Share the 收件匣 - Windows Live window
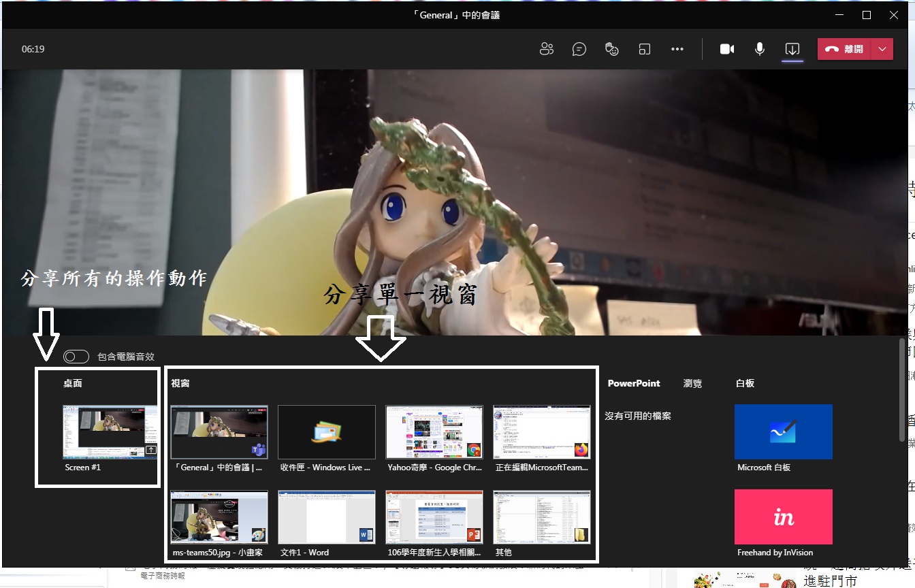This screenshot has height=588, width=915. (327, 432)
